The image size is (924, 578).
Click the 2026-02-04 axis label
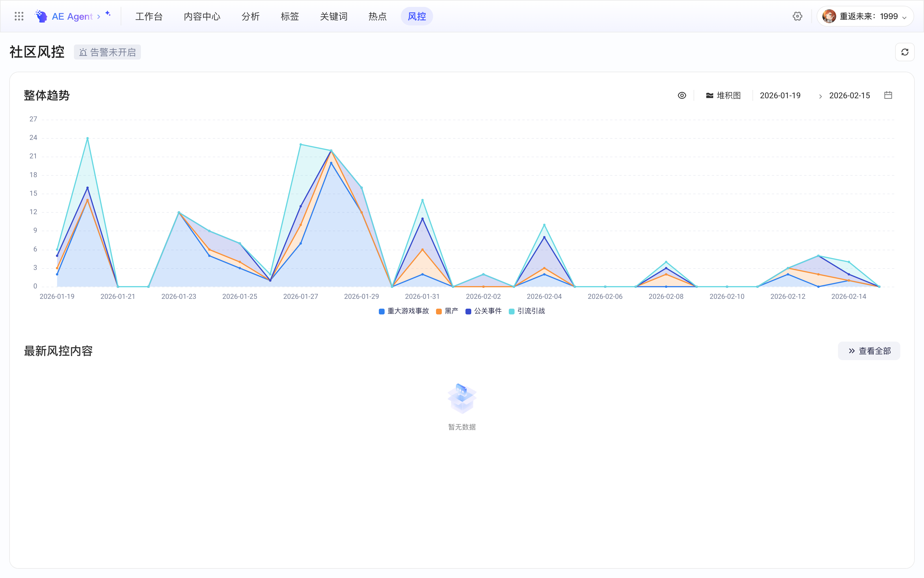coord(544,296)
